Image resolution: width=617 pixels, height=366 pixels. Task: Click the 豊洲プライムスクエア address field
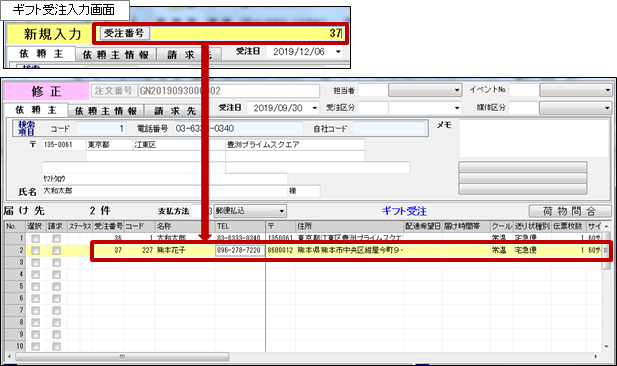click(x=295, y=145)
